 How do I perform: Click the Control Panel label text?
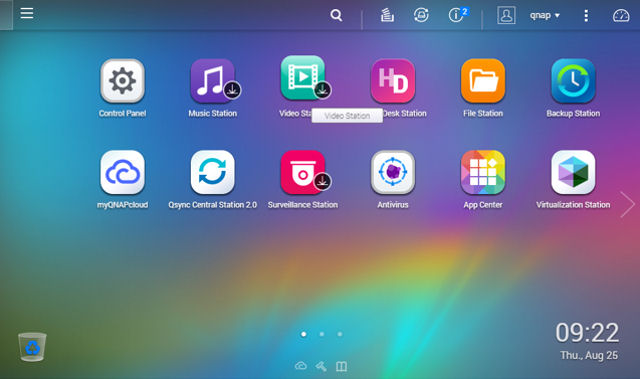[x=122, y=113]
